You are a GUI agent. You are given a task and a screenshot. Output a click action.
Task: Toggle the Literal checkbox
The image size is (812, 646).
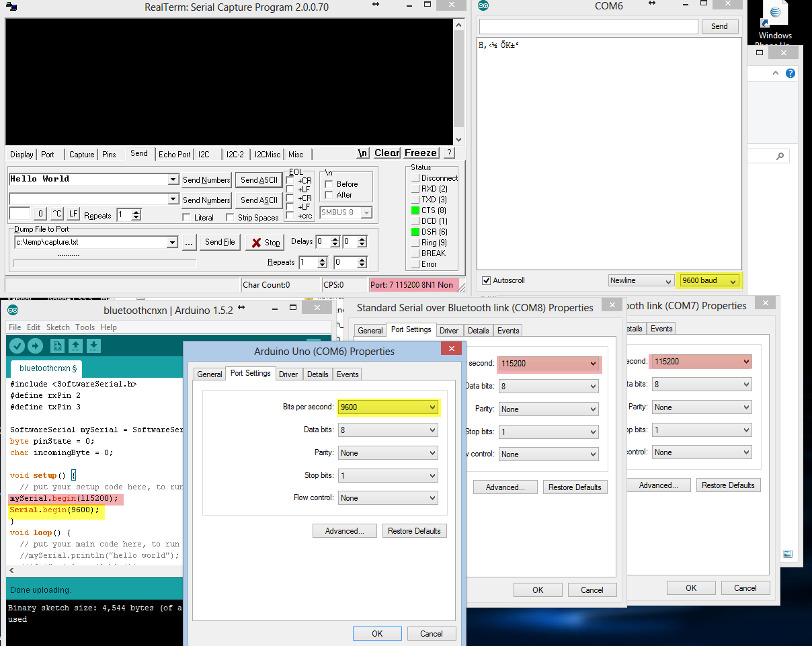(x=187, y=217)
